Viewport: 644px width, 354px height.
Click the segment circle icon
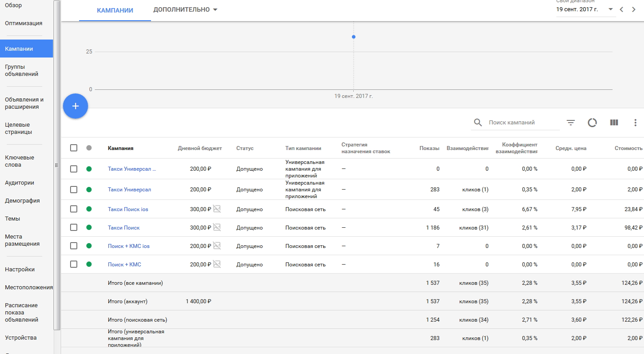click(592, 123)
